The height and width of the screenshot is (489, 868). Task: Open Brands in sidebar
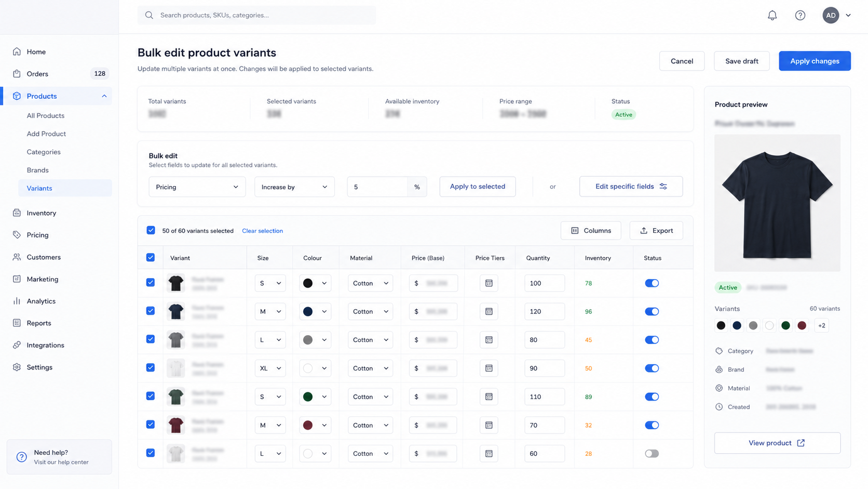pyautogui.click(x=37, y=170)
